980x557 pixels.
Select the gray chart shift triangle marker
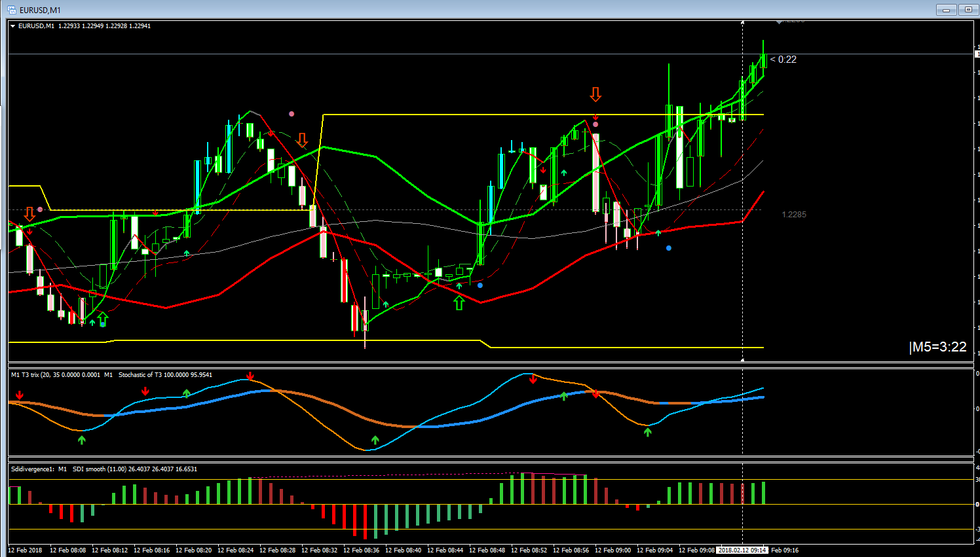coord(779,22)
